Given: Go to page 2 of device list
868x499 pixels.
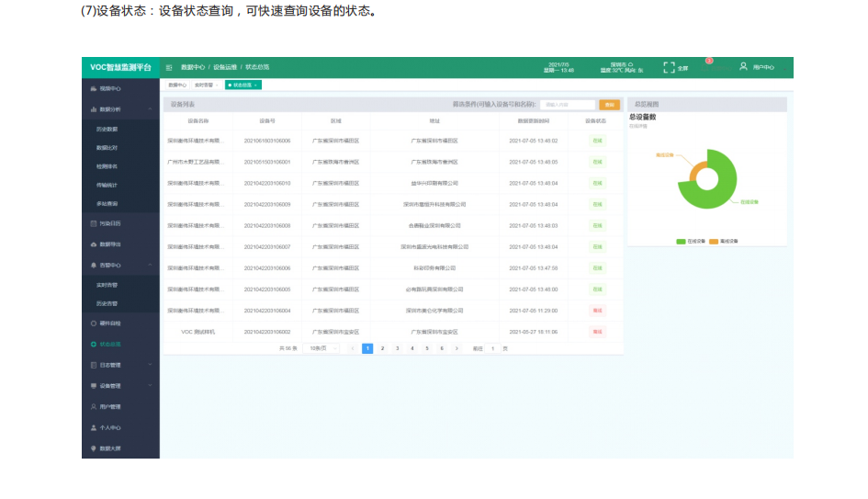Looking at the screenshot, I should click(382, 349).
